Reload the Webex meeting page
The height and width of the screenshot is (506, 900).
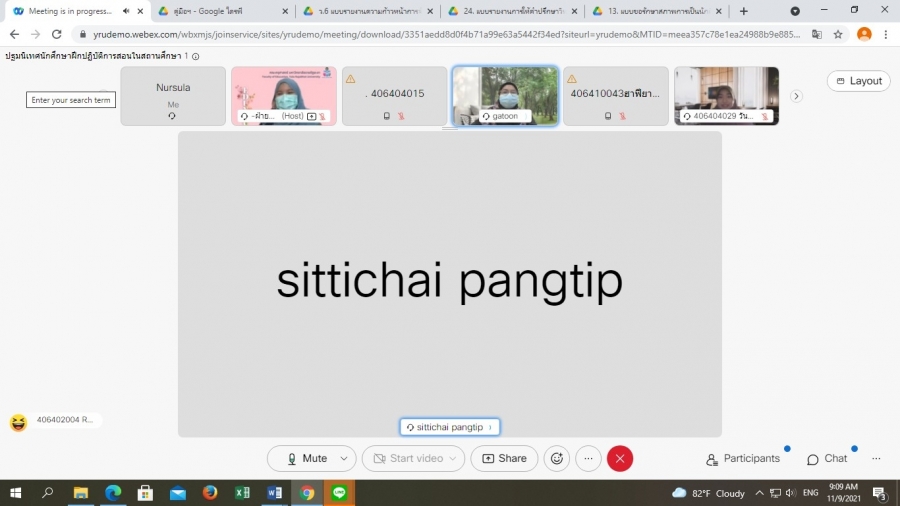coord(57,34)
